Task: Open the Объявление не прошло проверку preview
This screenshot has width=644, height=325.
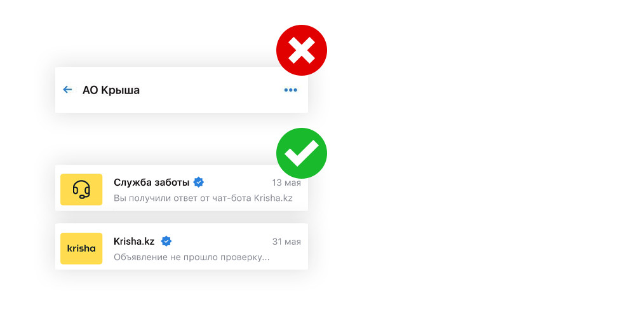Action: 191,258
